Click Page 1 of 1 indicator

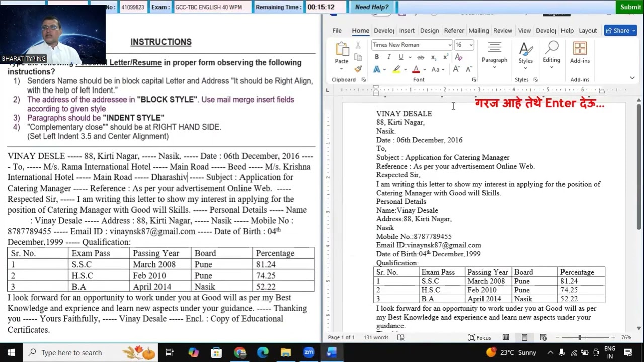point(341,337)
